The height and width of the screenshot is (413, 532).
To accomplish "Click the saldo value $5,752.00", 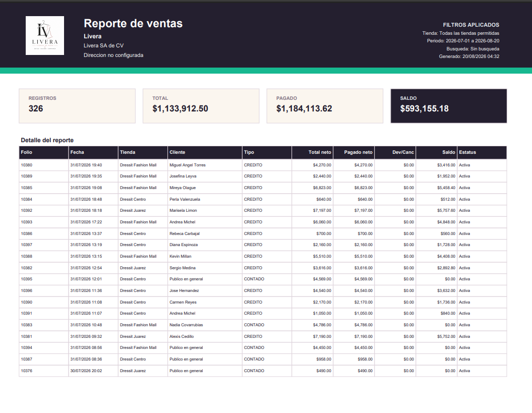I will click(446, 336).
